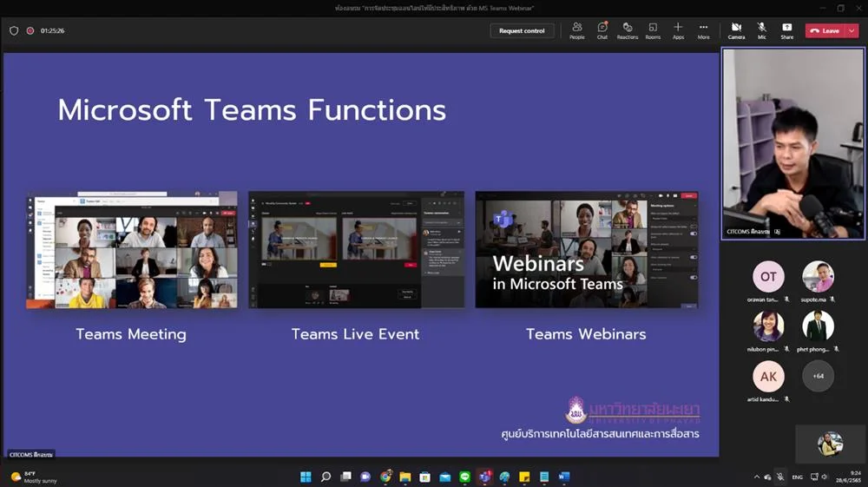
Task: Show hidden system tray icons
Action: pos(756,477)
